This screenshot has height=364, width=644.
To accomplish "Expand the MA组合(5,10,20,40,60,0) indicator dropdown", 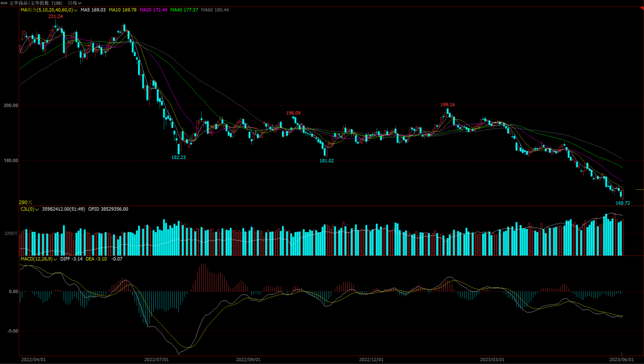I will pos(49,10).
